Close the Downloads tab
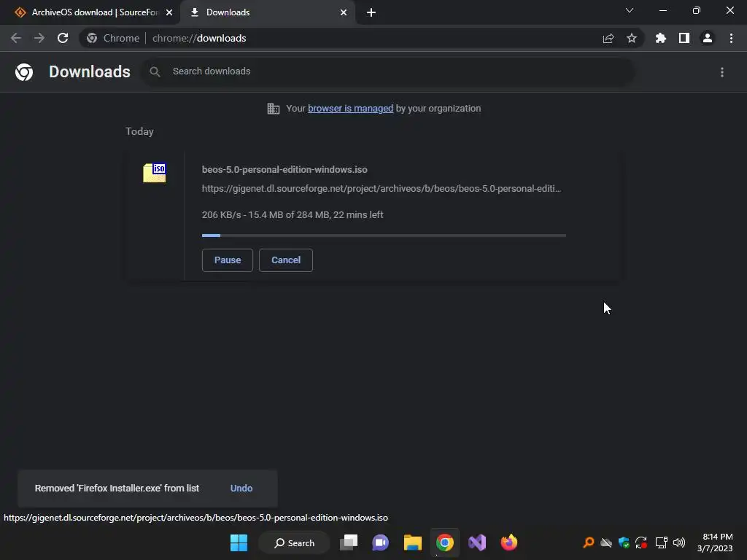The width and height of the screenshot is (747, 560). [x=344, y=12]
